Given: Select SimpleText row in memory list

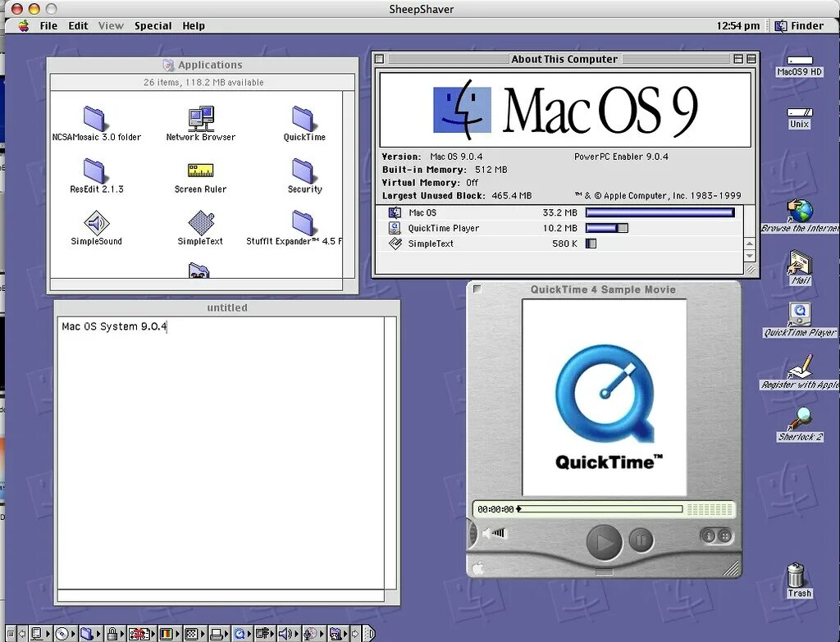Looking at the screenshot, I should [x=559, y=244].
